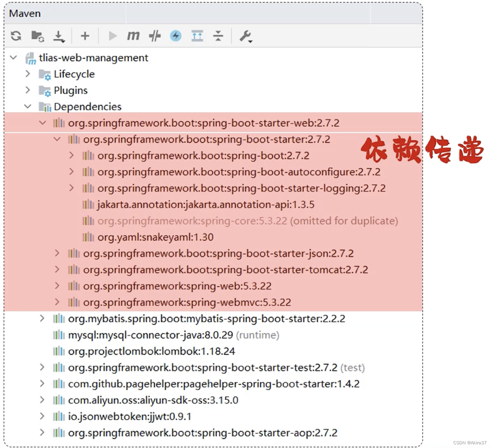Click library icon beside jakarta.annotation-api
Viewport: 492px width, 448px height.
pos(88,204)
